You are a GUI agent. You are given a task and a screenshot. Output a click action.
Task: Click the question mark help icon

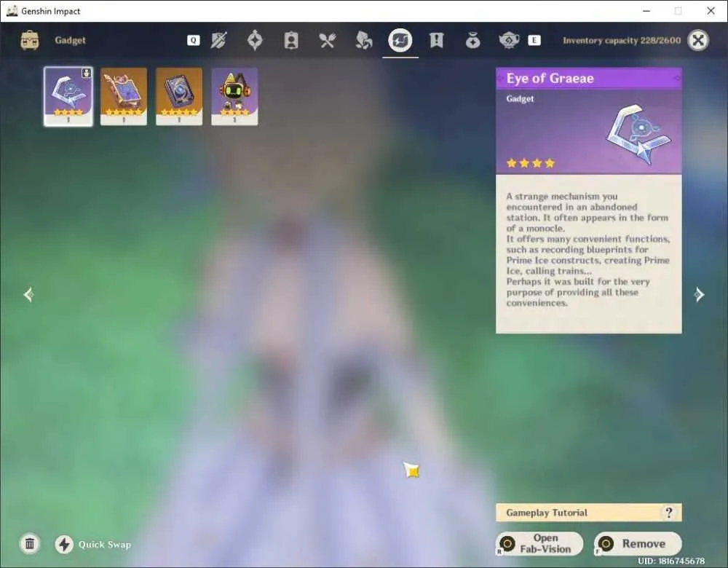(668, 513)
